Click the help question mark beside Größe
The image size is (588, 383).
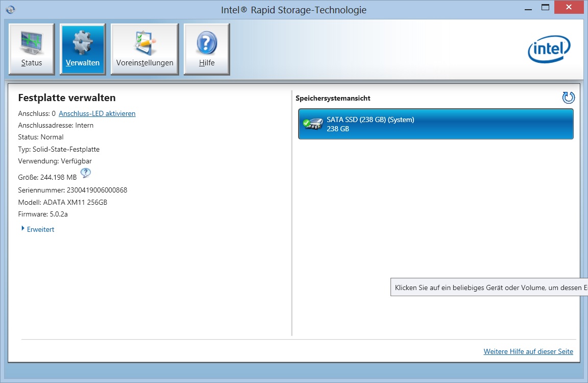(x=86, y=173)
